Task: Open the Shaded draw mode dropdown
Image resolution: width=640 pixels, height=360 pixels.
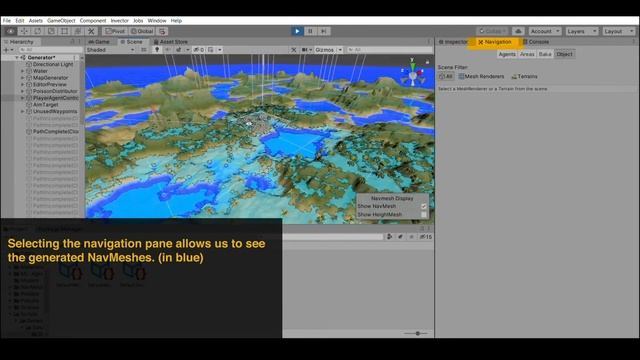Action: coord(111,50)
